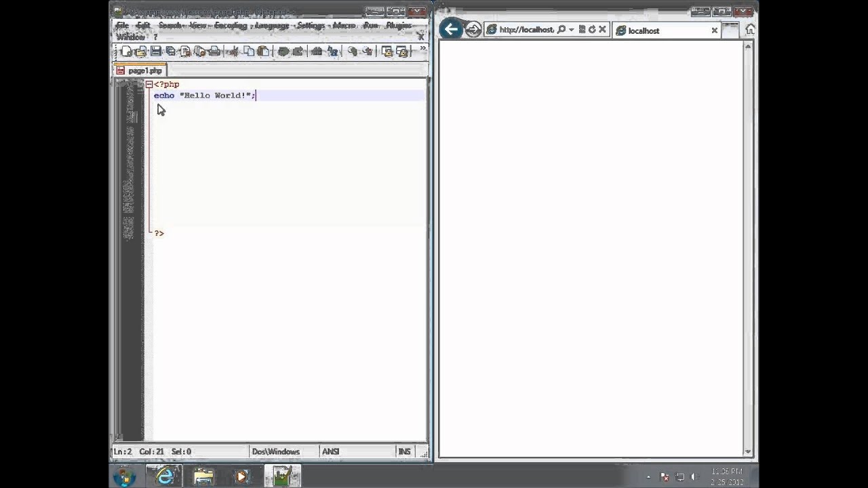Open the Run menu in Notepad++
The width and height of the screenshot is (868, 488).
point(371,26)
